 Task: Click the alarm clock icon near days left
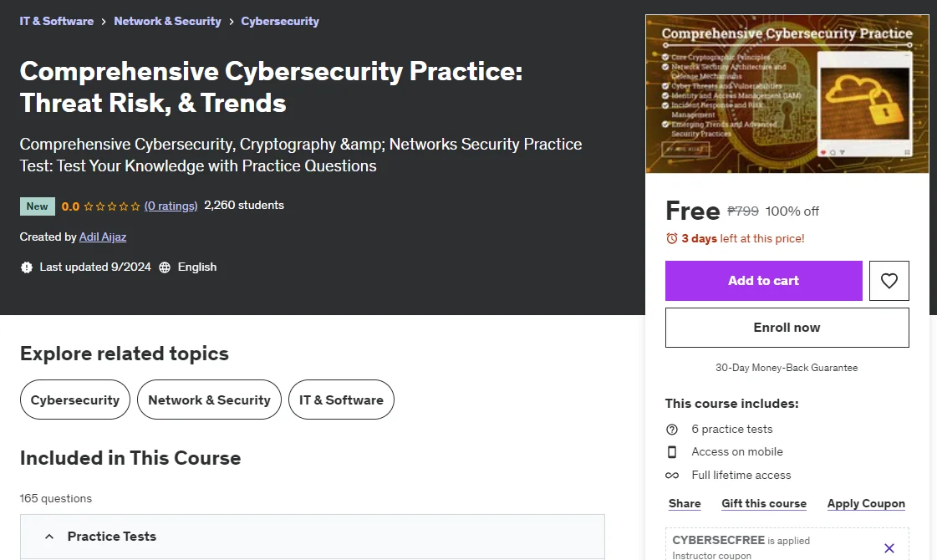click(x=672, y=238)
